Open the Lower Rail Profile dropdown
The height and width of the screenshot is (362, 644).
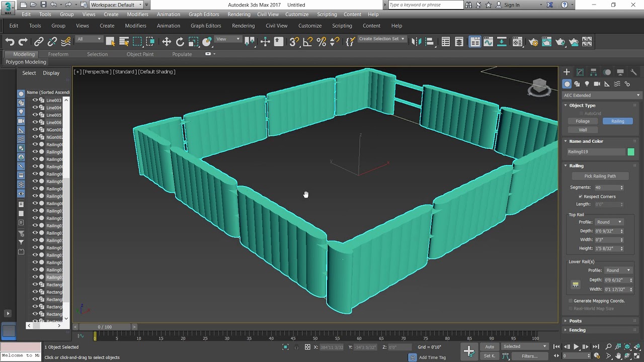click(x=618, y=270)
